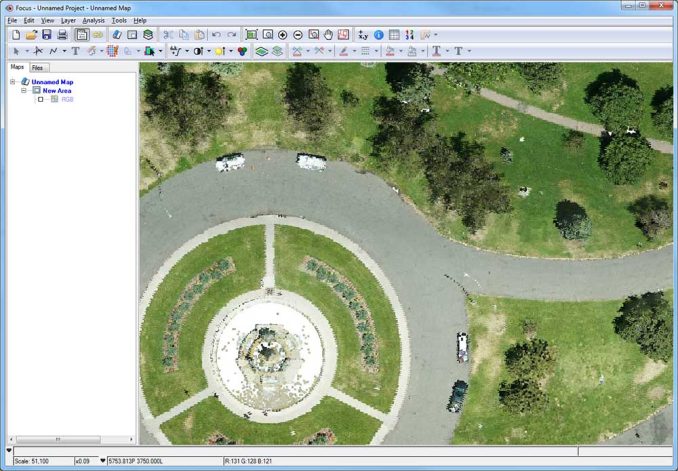Viewport: 678px width, 471px height.
Task: Click the New Project page icon
Action: click(16, 35)
